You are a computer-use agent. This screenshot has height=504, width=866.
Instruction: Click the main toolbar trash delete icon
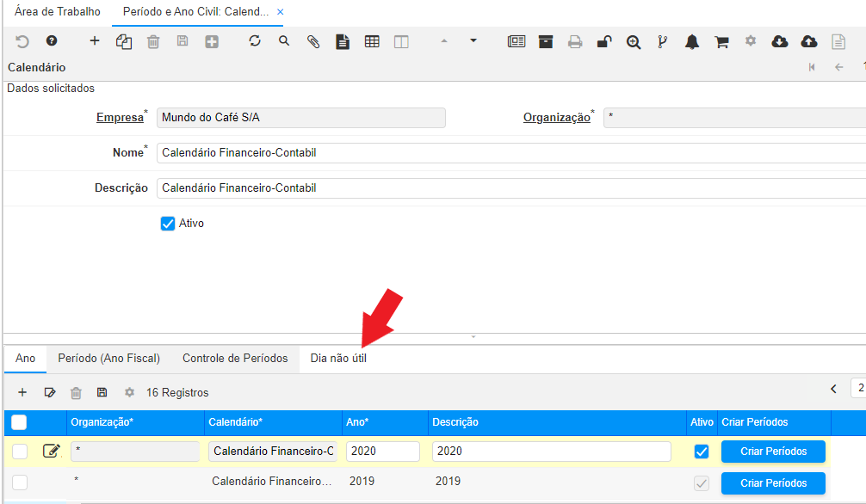tap(153, 41)
